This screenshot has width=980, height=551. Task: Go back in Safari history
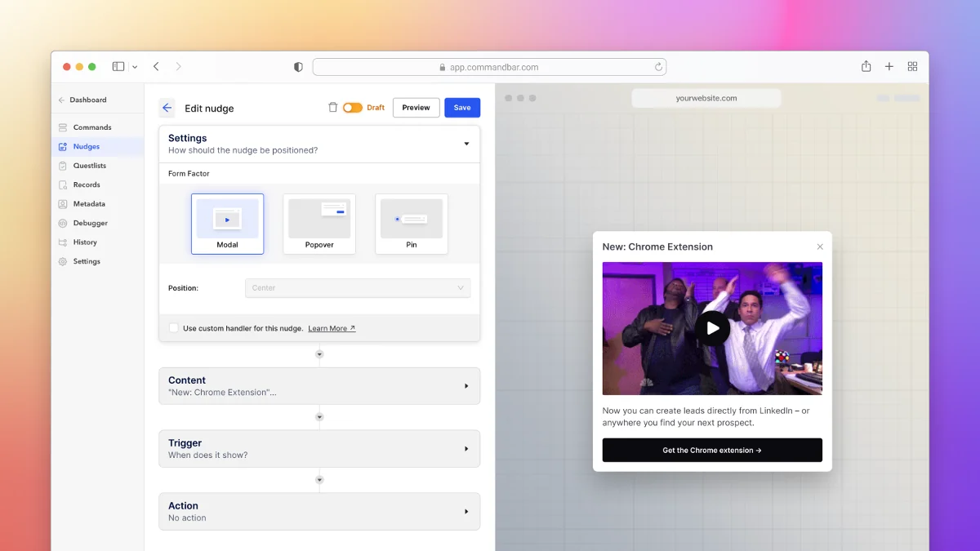(156, 67)
